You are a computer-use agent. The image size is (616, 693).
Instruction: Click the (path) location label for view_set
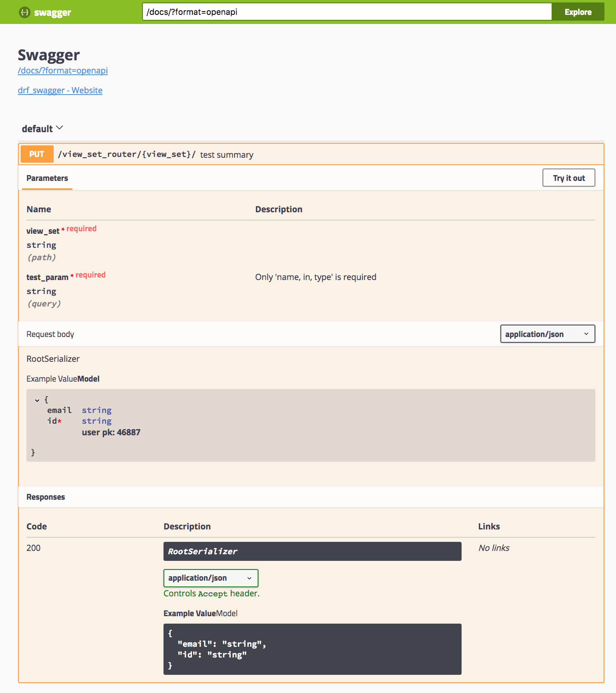coord(41,257)
